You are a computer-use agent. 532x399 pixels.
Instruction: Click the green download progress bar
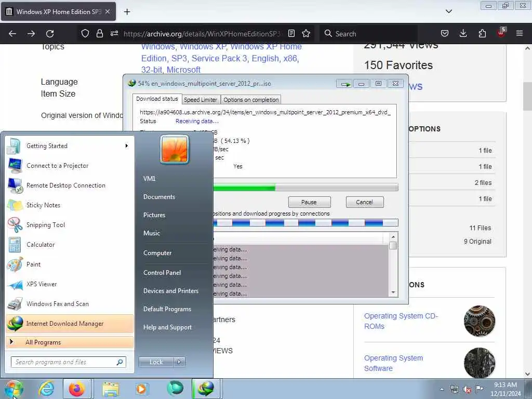[x=305, y=187]
